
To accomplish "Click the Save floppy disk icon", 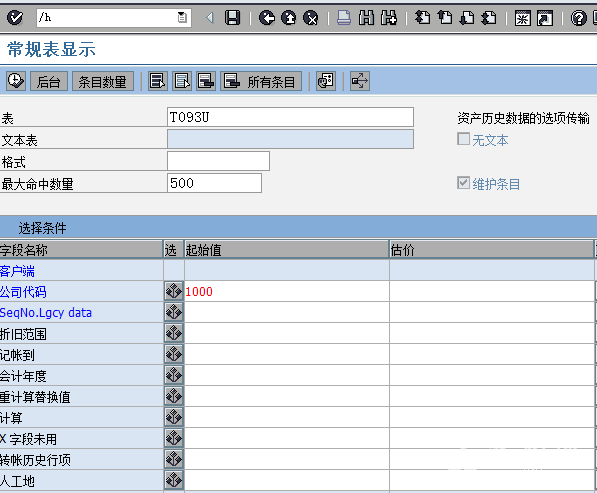I will coord(232,18).
